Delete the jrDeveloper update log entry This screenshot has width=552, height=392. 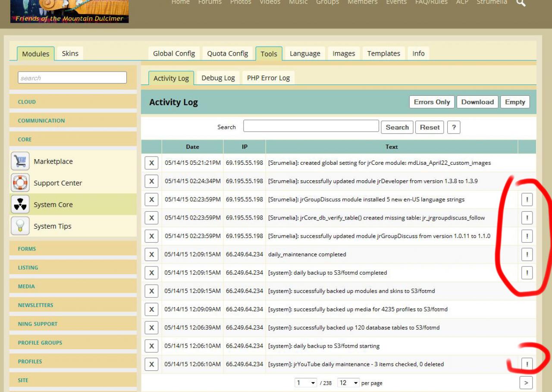pos(151,181)
